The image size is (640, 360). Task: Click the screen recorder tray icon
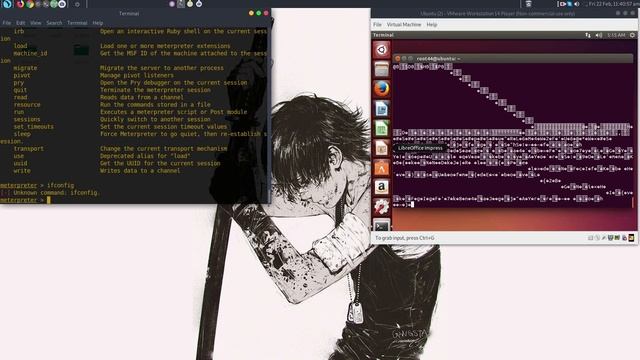(x=562, y=4)
